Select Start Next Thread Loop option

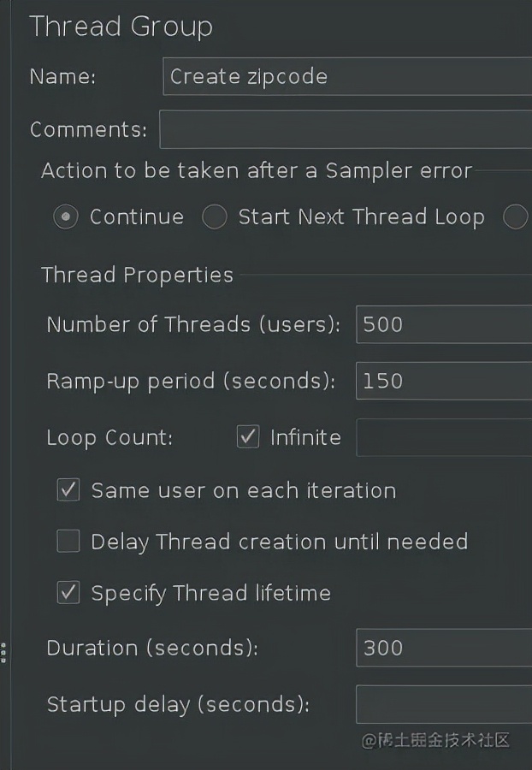[x=215, y=217]
